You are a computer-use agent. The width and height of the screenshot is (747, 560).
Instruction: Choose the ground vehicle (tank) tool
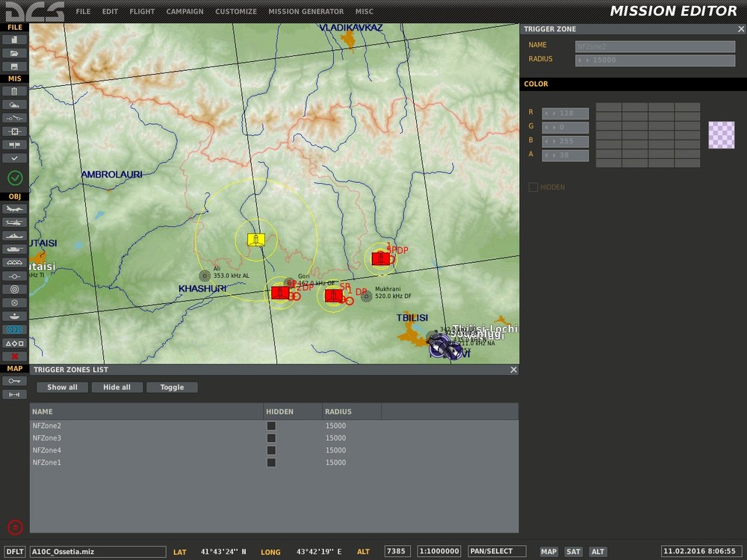pos(15,249)
